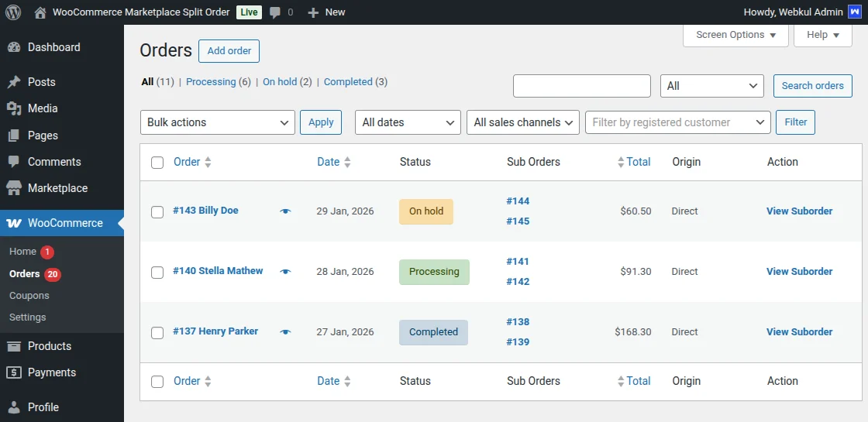Click the On hold status badge
Screen dimensions: 868x422
(x=426, y=211)
